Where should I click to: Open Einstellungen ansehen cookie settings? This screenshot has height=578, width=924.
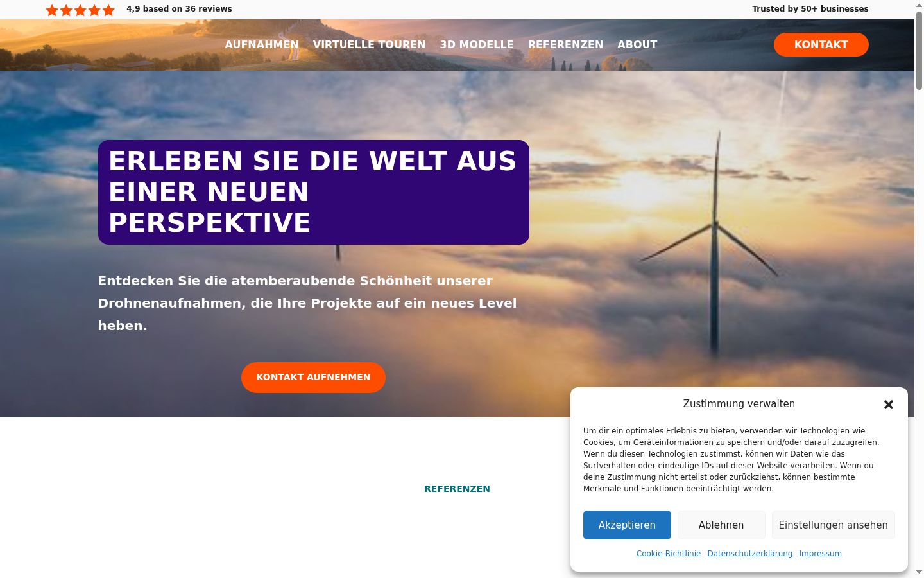coord(833,525)
